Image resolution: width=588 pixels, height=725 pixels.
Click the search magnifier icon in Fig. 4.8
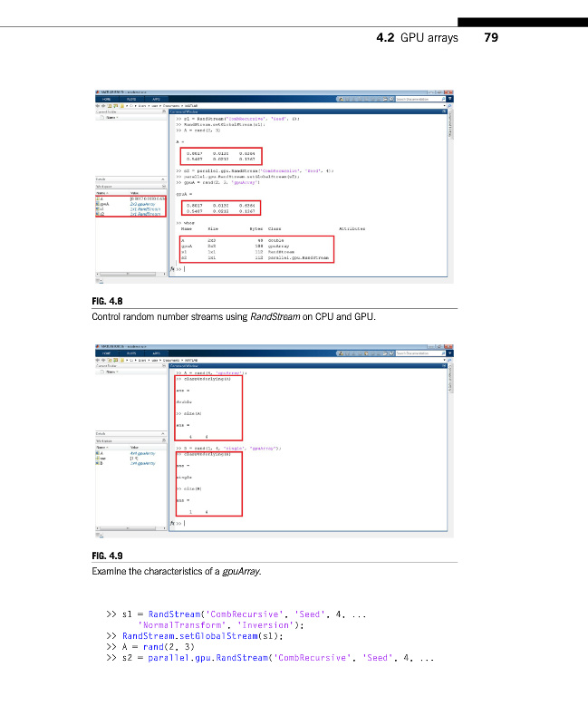pyautogui.click(x=445, y=99)
